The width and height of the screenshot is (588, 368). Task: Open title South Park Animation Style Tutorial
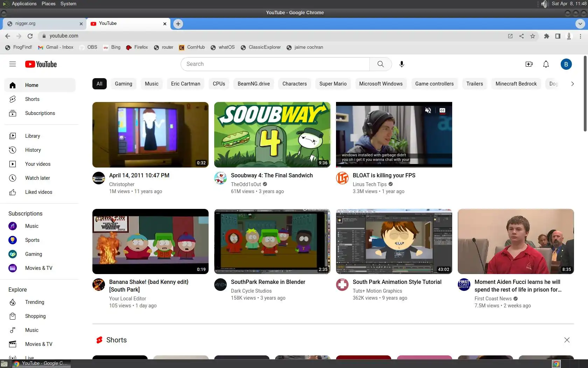pyautogui.click(x=397, y=282)
